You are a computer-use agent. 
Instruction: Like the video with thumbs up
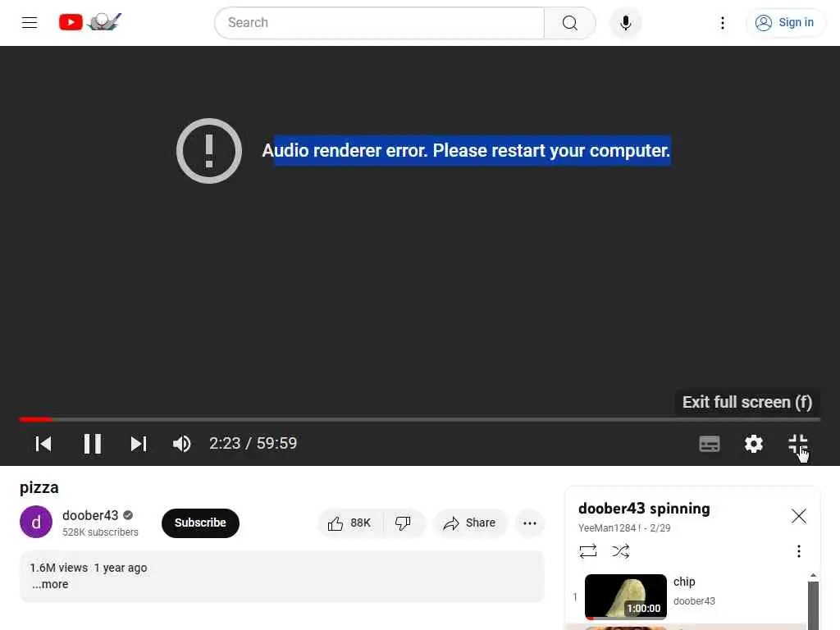[350, 523]
